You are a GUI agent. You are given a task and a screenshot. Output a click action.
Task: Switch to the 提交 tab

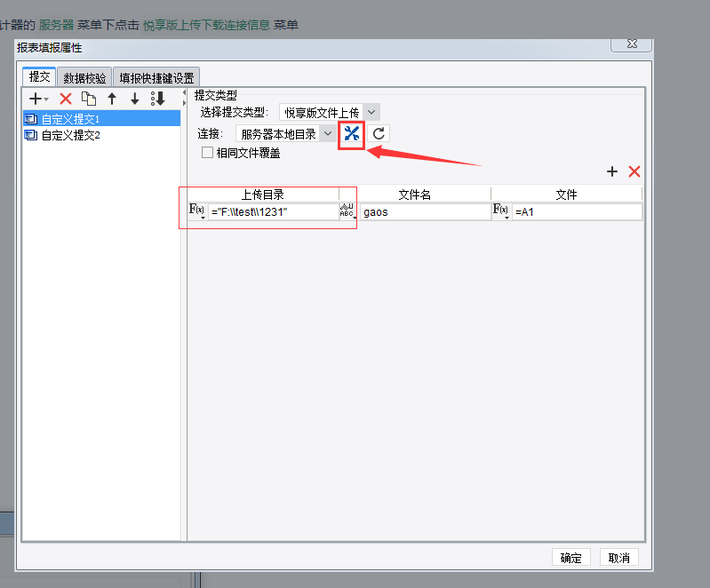(39, 77)
